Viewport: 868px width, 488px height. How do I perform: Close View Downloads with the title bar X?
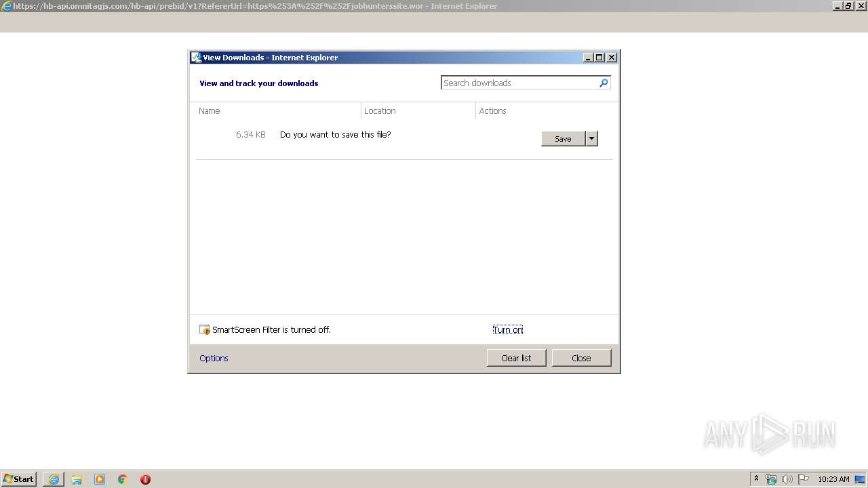pyautogui.click(x=612, y=58)
